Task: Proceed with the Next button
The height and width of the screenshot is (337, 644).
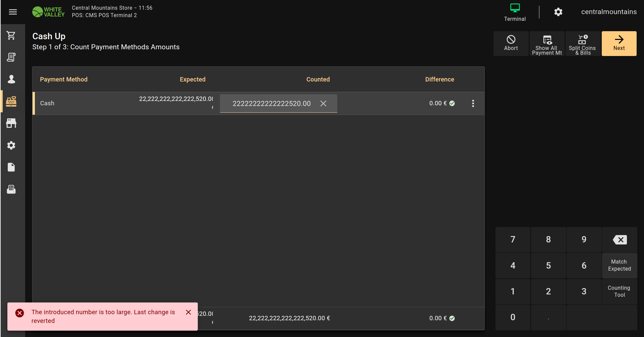Action: pyautogui.click(x=619, y=44)
